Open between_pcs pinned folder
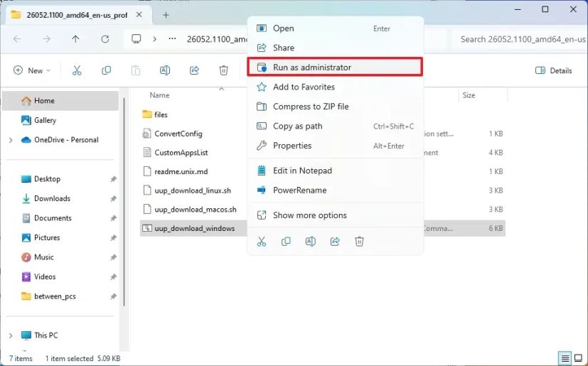The image size is (588, 366). 60,296
